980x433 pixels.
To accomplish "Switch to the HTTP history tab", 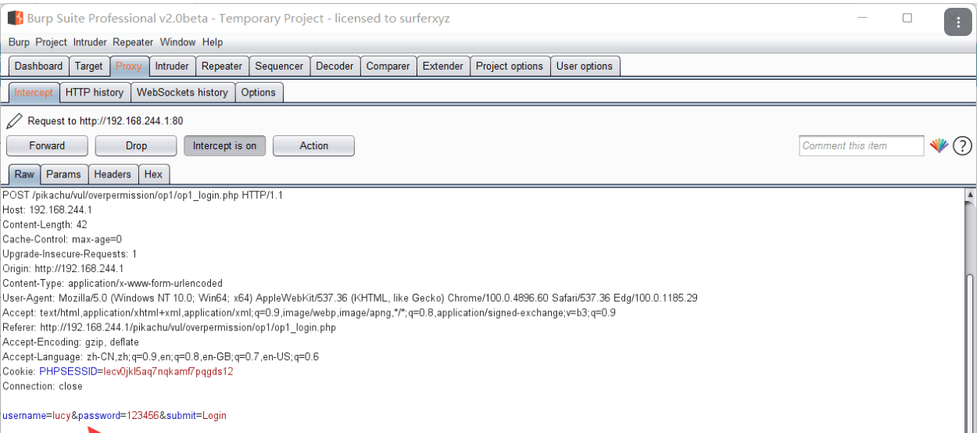I will pos(95,92).
